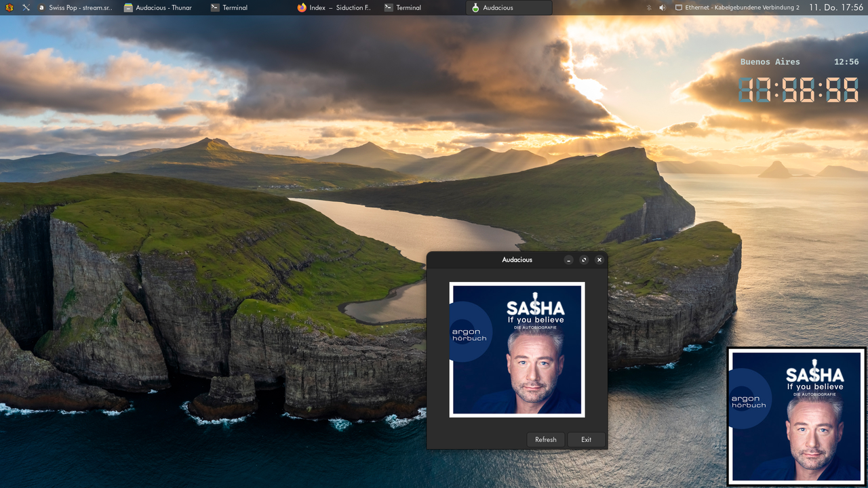The image size is (868, 488).
Task: Click the crossed-tools icon in the top panel
Action: (x=26, y=7)
